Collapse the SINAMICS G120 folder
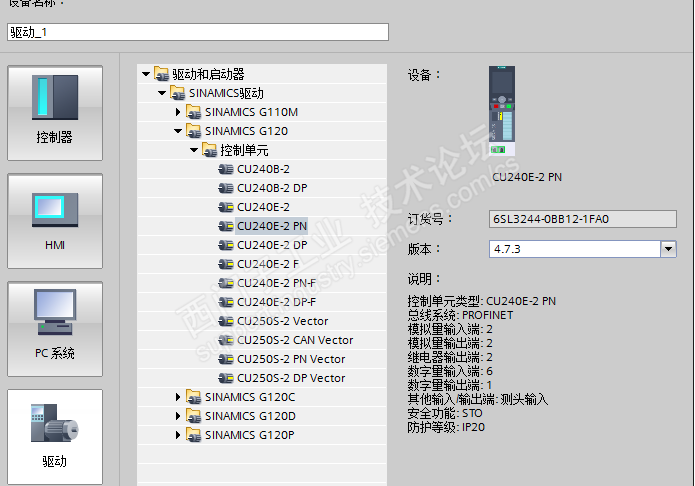Screen dimensions: 695x486 click(178, 131)
